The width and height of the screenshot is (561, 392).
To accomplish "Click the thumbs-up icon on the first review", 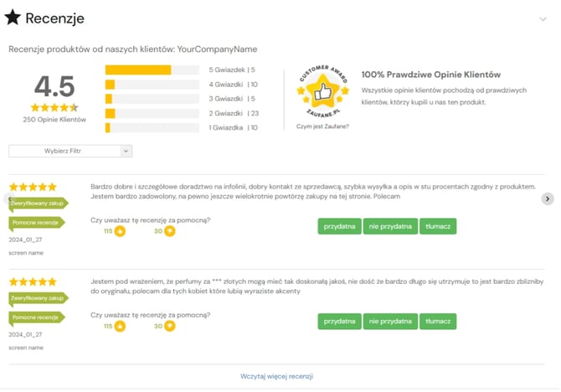I will [x=120, y=231].
